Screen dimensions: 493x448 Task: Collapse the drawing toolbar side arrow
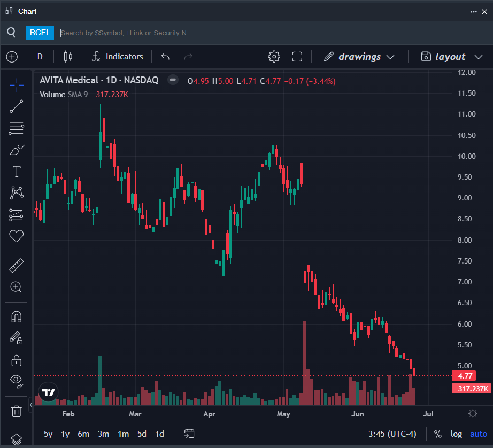point(31,405)
